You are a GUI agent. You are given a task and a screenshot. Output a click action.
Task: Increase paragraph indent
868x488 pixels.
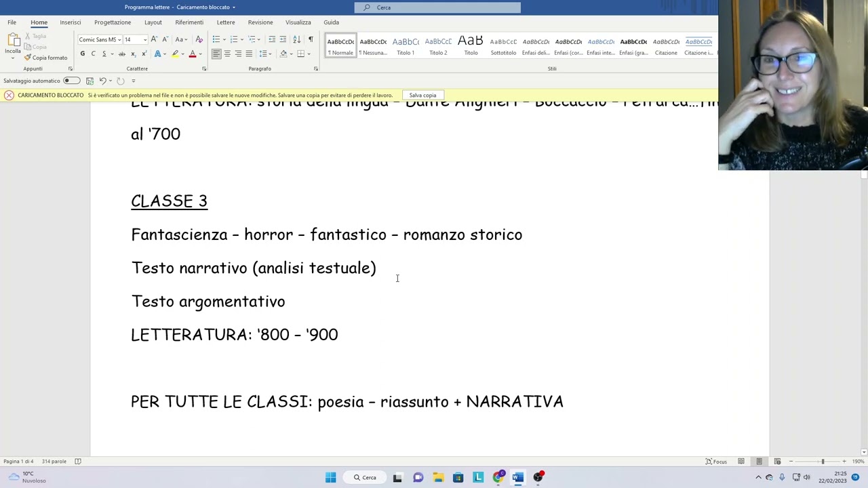[x=283, y=39]
